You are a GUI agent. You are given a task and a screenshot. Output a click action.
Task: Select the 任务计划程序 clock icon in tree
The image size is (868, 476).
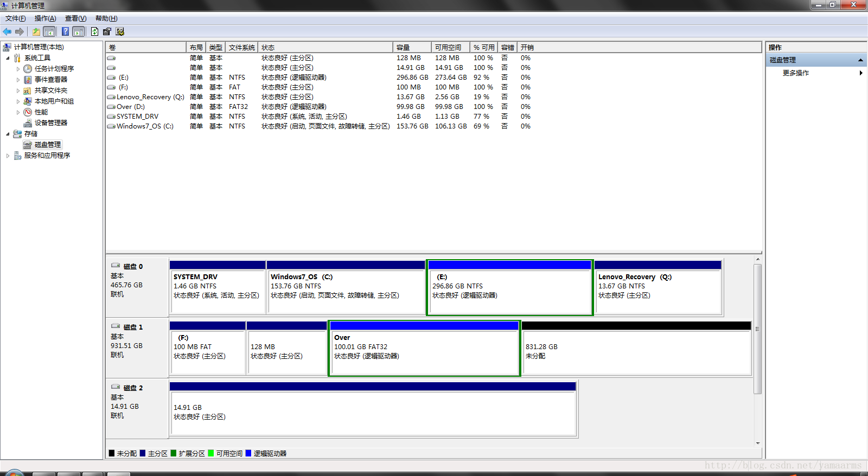point(28,69)
